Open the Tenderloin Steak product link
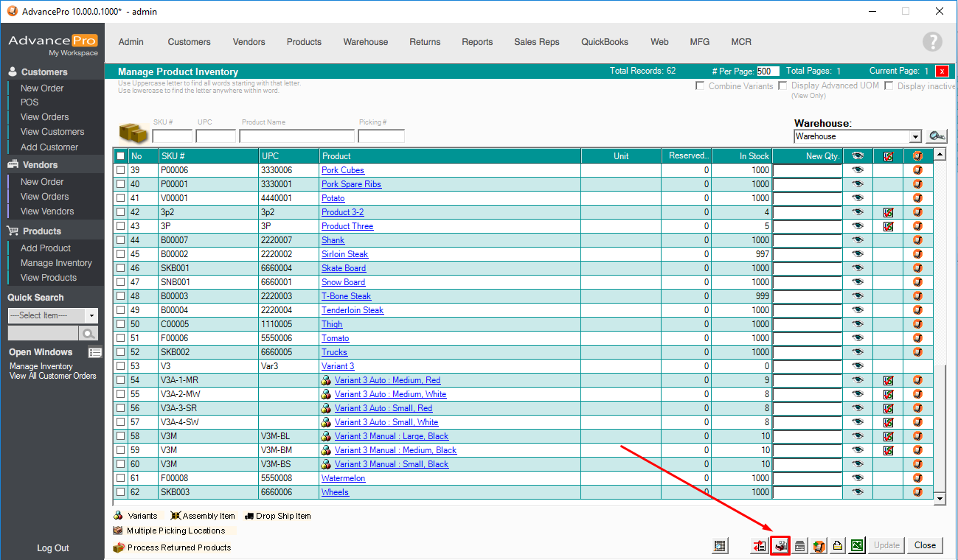The image size is (958, 560). pyautogui.click(x=353, y=310)
